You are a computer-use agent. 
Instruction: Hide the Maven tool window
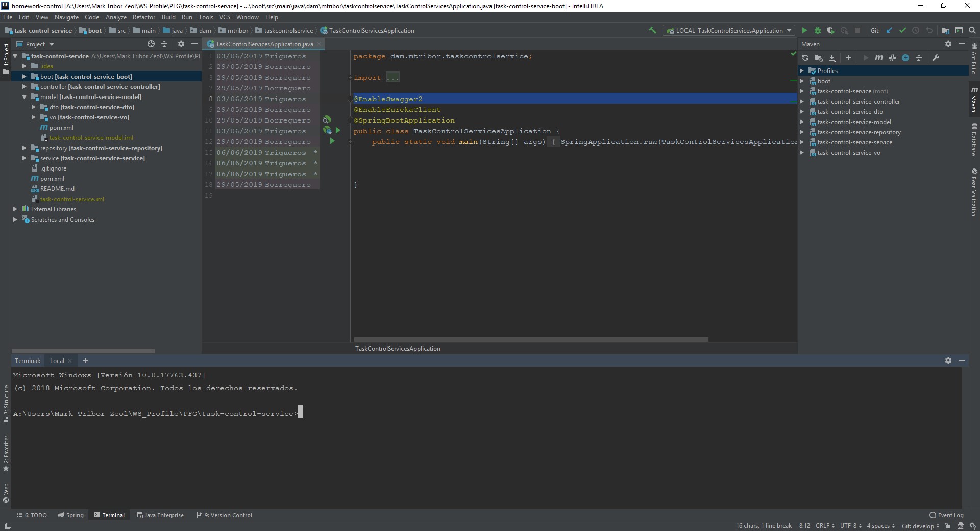(x=961, y=44)
